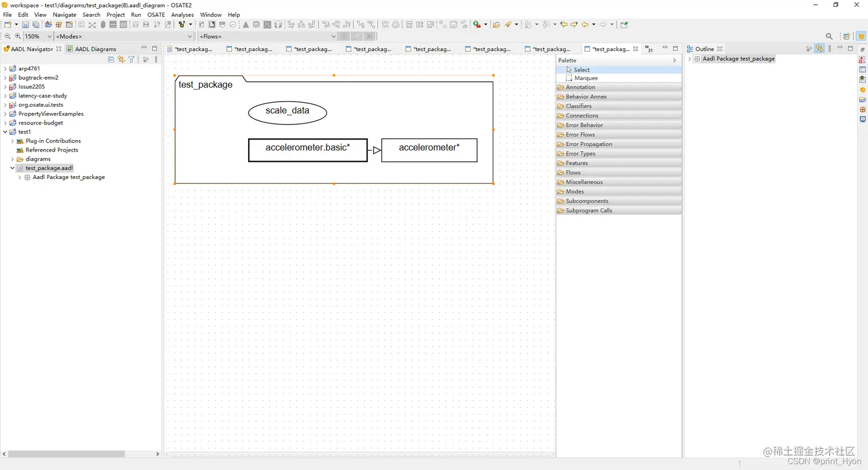This screenshot has width=868, height=470.
Task: Click the Navigator filter funnel icon
Action: tap(131, 59)
